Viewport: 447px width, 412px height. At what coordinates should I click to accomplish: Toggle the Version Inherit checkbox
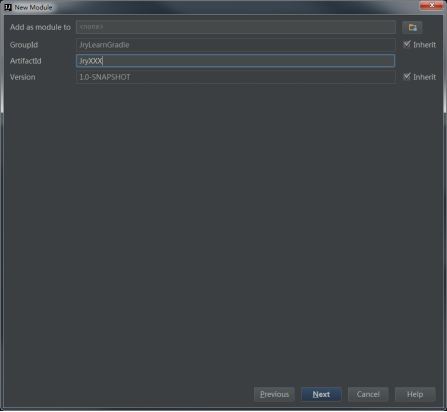click(407, 77)
